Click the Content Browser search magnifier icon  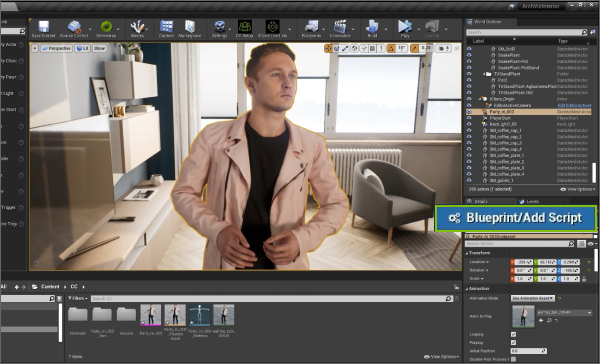448,299
